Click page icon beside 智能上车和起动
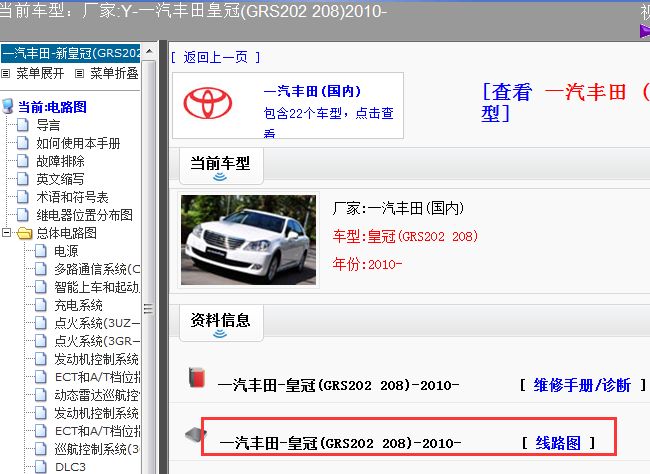This screenshot has width=650, height=474. pyautogui.click(x=41, y=287)
